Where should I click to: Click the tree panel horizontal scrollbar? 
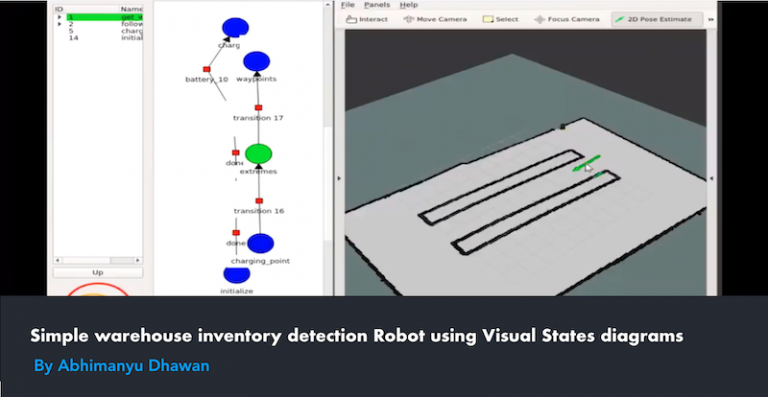coord(98,260)
